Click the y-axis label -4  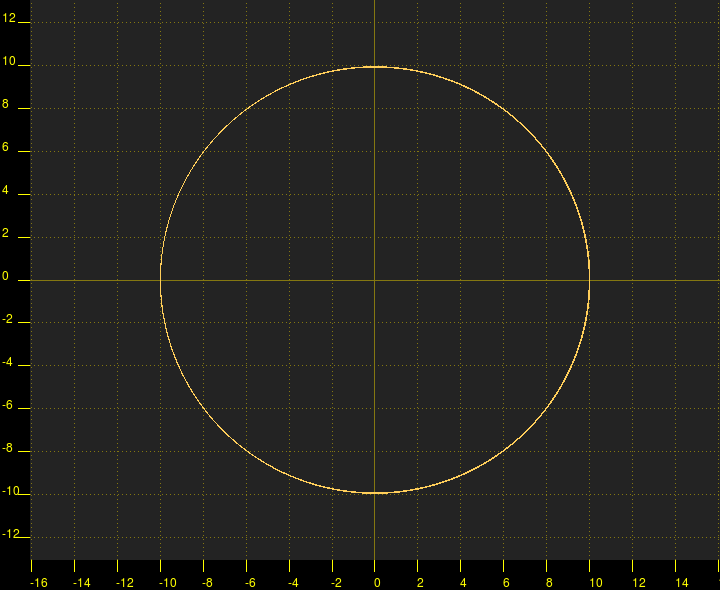point(7,362)
